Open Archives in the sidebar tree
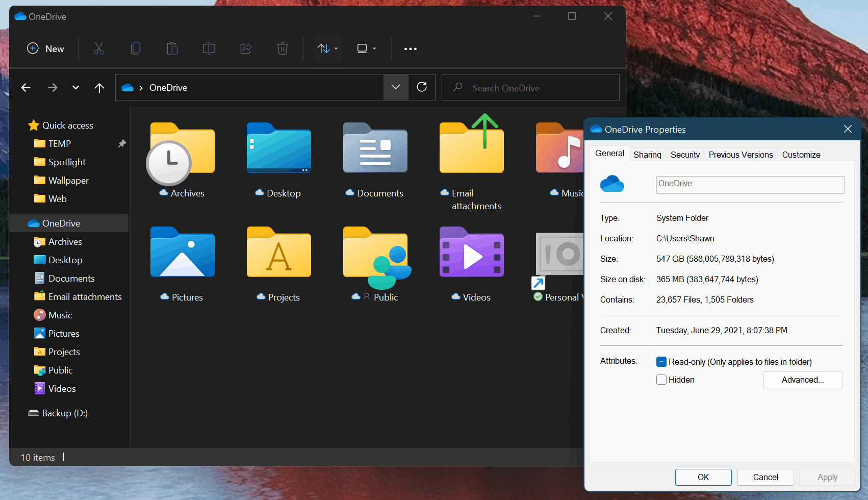This screenshot has height=500, width=868. 65,241
